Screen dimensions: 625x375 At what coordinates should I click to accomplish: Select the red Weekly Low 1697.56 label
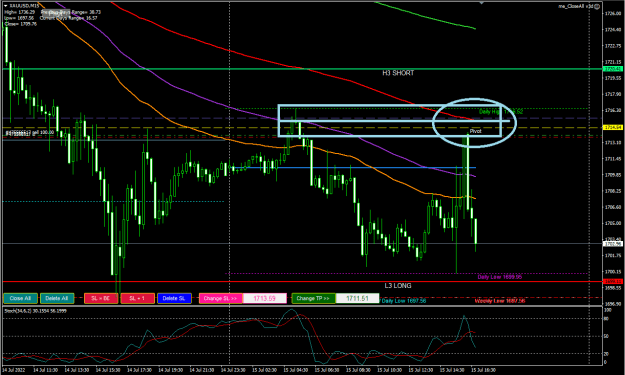pyautogui.click(x=500, y=301)
